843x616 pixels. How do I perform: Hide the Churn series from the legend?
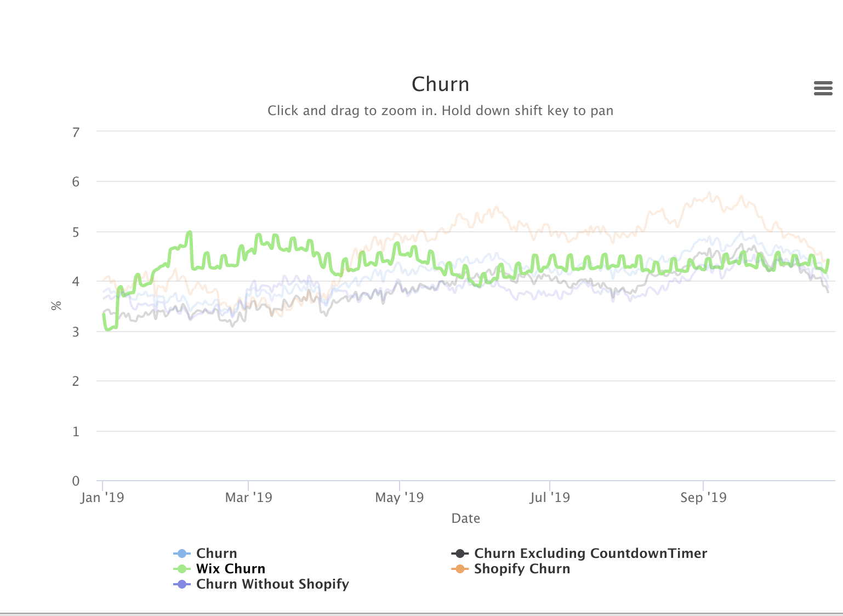(217, 553)
